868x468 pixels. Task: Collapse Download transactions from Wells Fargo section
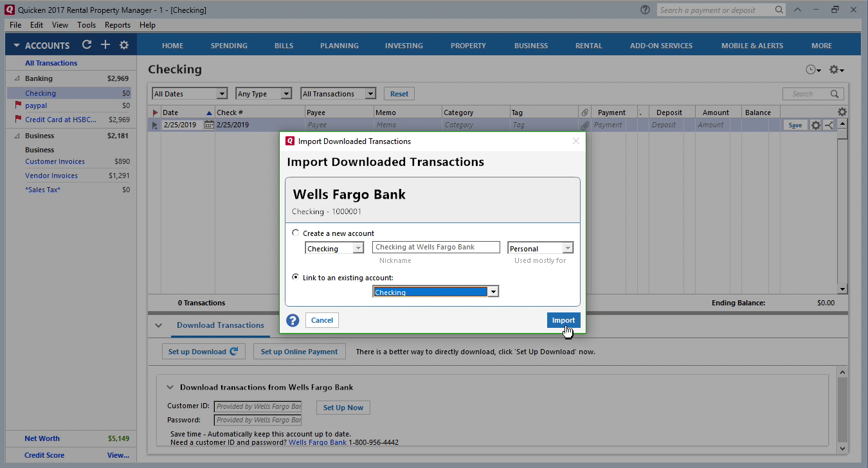pyautogui.click(x=170, y=388)
